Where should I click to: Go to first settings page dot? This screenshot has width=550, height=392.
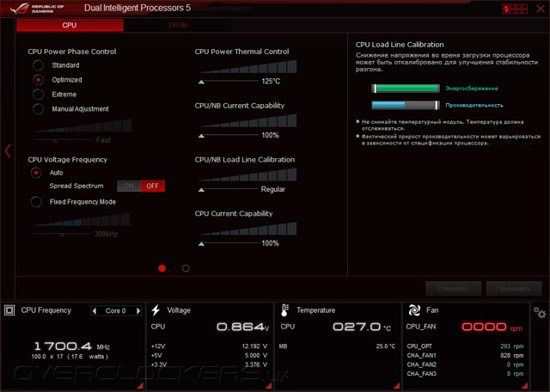point(162,268)
